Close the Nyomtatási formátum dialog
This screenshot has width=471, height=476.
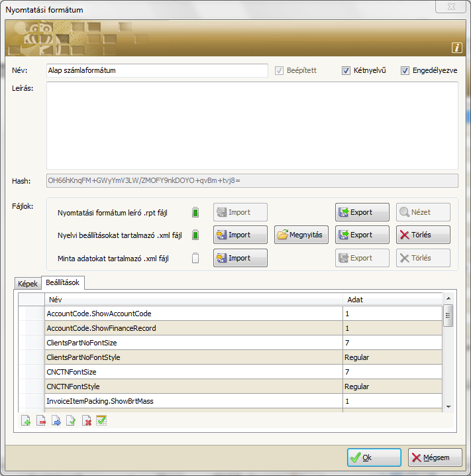point(451,7)
